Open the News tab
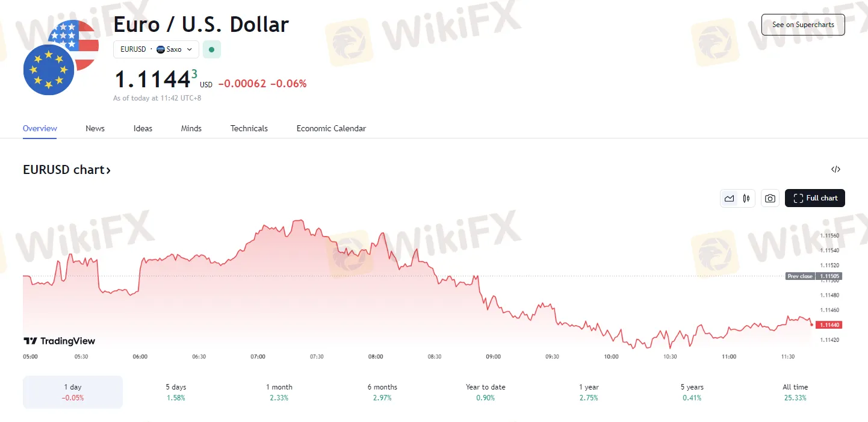Image resolution: width=868 pixels, height=422 pixels. click(x=95, y=128)
